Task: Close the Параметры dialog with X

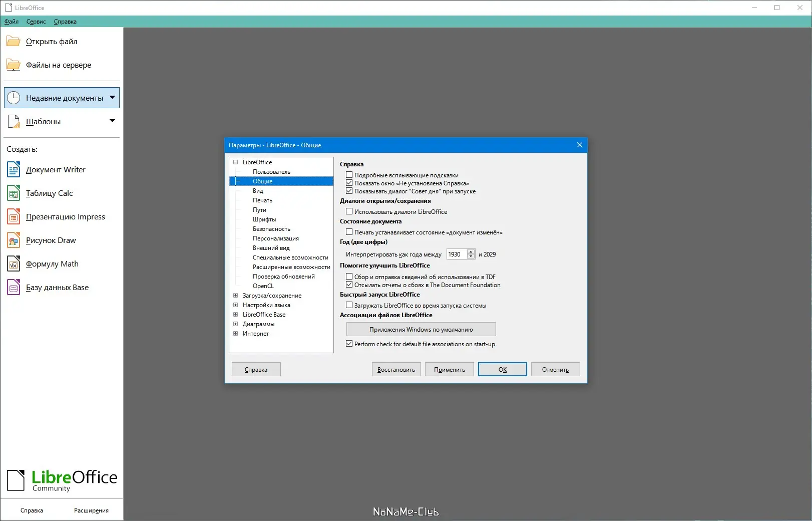Action: [x=579, y=145]
